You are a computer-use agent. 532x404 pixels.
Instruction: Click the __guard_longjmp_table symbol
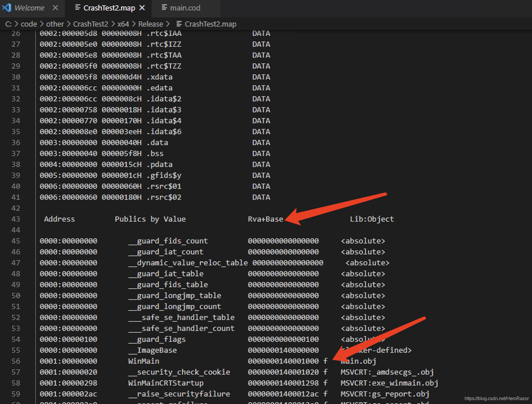(175, 296)
